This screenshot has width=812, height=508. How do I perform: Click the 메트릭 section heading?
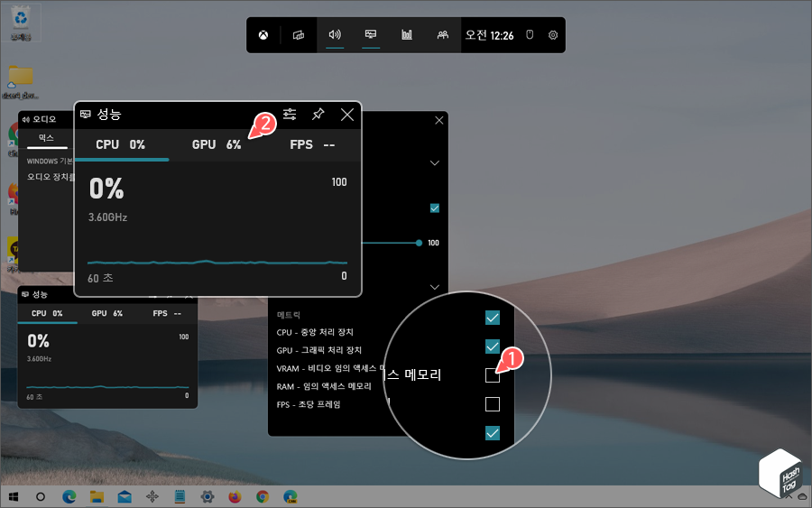point(289,315)
